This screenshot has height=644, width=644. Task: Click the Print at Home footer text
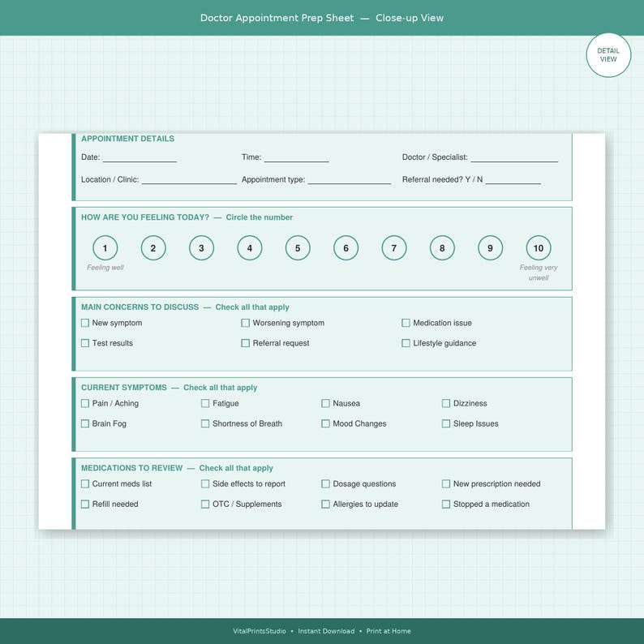pos(389,631)
